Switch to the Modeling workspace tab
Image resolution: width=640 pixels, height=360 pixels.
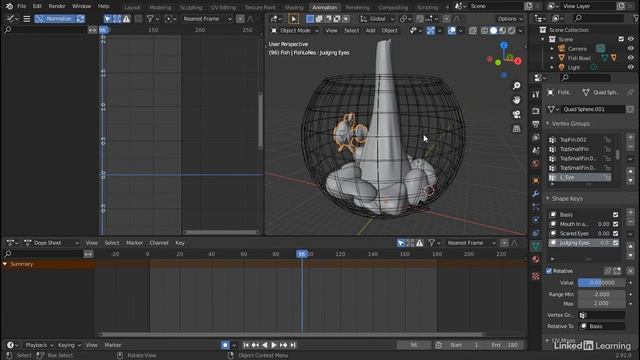(x=160, y=7)
